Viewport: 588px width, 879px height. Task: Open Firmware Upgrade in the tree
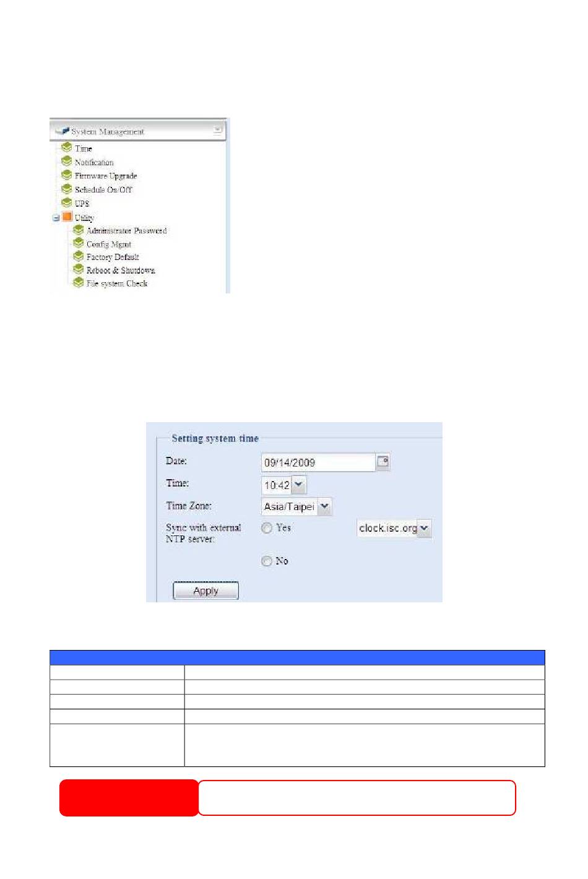coord(106,176)
